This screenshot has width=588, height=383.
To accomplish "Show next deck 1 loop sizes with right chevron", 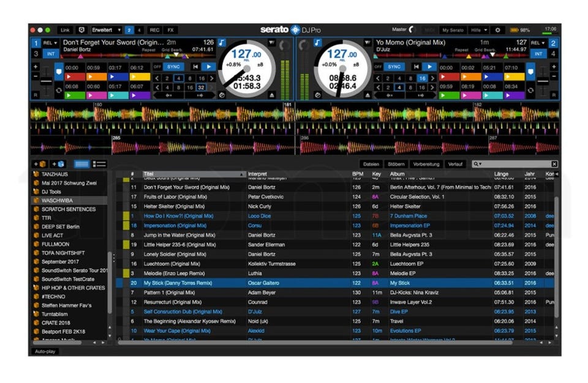I will pyautogui.click(x=212, y=78).
